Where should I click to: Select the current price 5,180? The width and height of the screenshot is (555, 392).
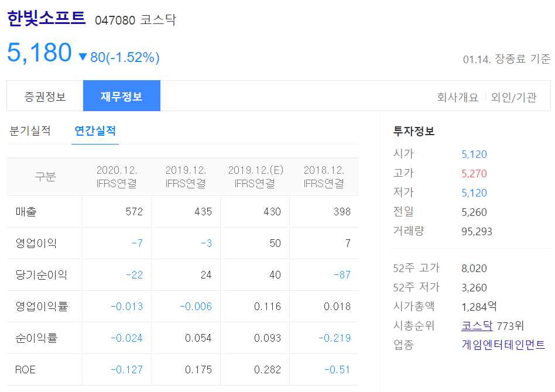click(41, 53)
